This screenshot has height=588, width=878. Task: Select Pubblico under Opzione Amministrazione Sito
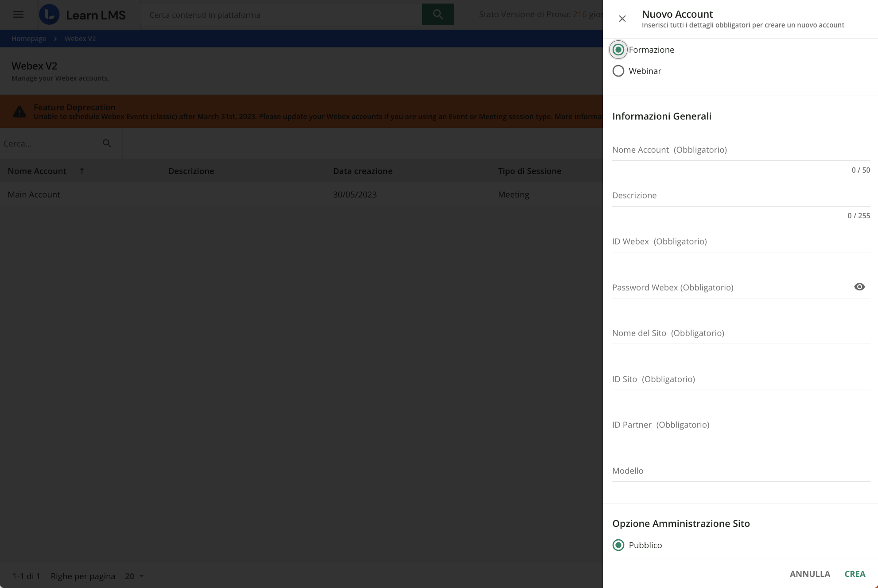click(618, 545)
